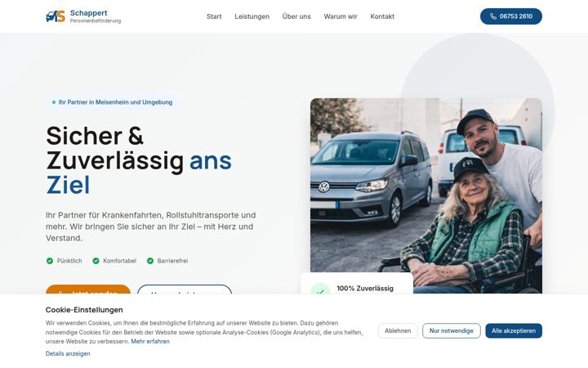
Task: Click the Schappert MS logo icon
Action: [56, 16]
